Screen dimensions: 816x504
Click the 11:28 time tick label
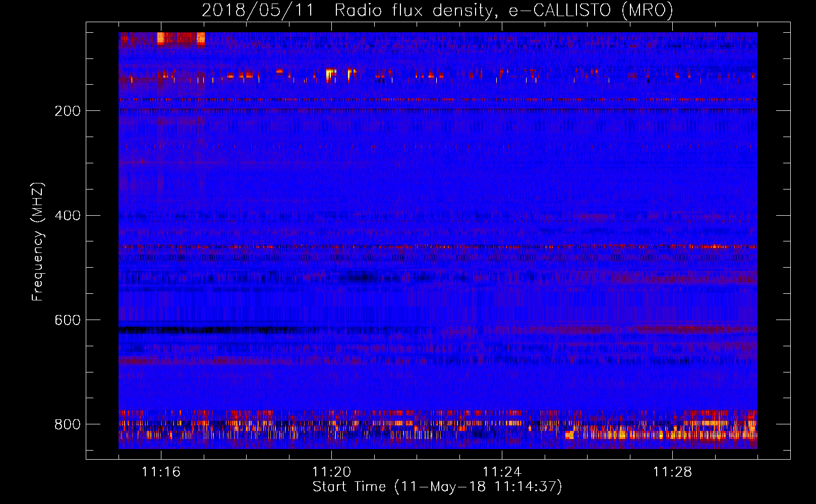[x=672, y=472]
